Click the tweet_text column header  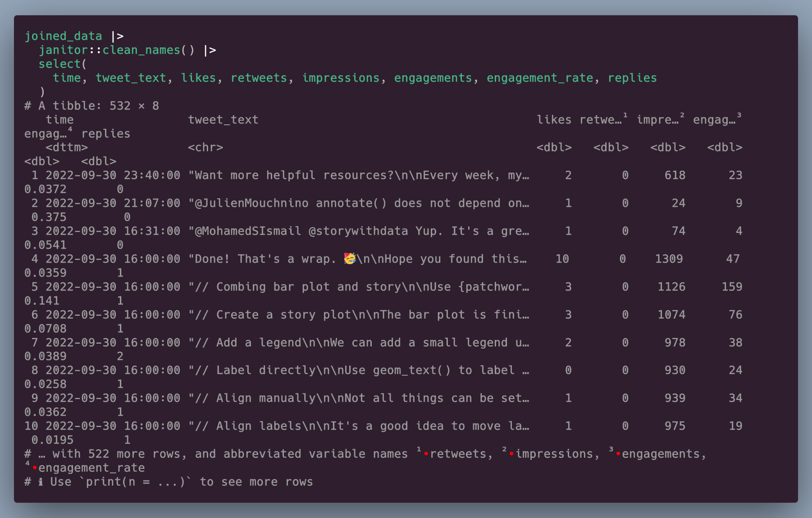[x=223, y=120]
